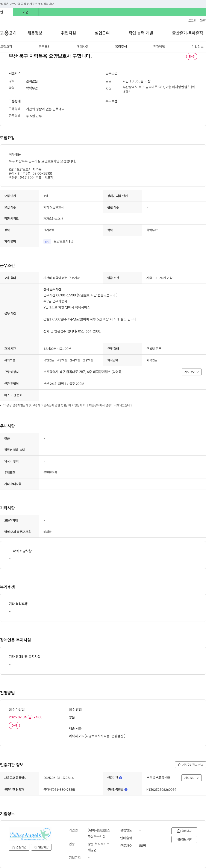This screenshot has width=206, height=868.
Task: Select submission documents text 이력서,기타(요양보호사자격증, 건강검진 )
Action: pyautogui.click(x=97, y=736)
